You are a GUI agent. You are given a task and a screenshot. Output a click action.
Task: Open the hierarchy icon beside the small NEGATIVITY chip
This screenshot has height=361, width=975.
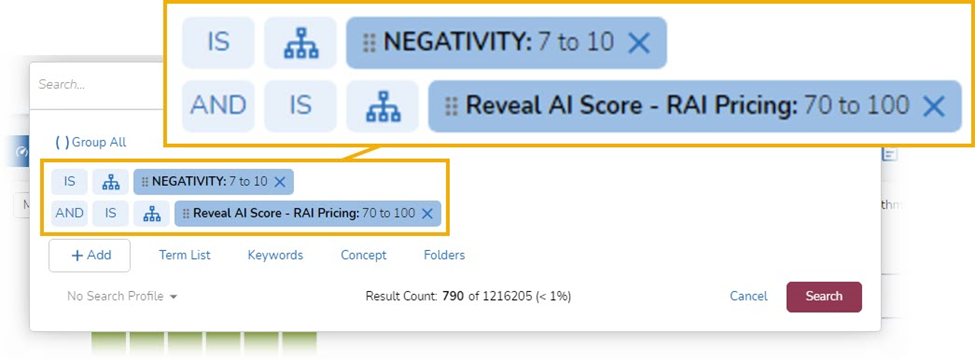111,182
